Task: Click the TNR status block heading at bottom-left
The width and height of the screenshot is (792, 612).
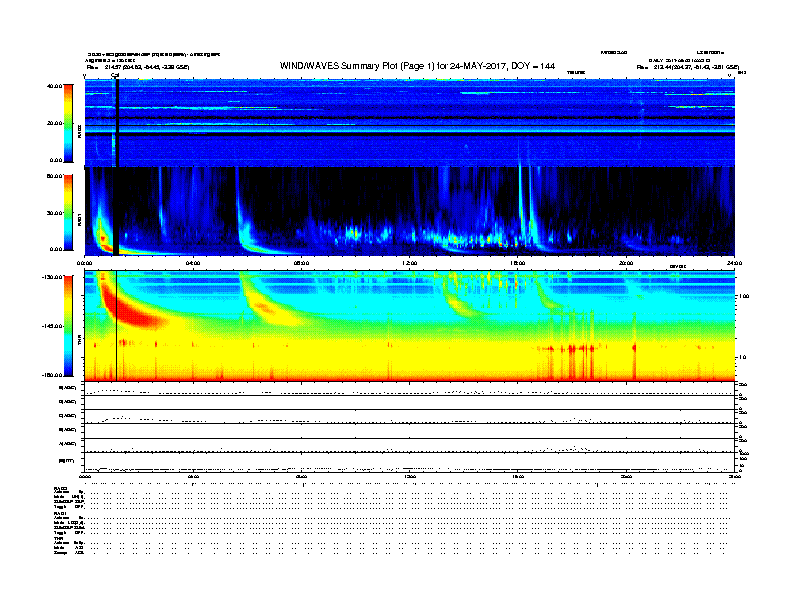Action: (58, 538)
